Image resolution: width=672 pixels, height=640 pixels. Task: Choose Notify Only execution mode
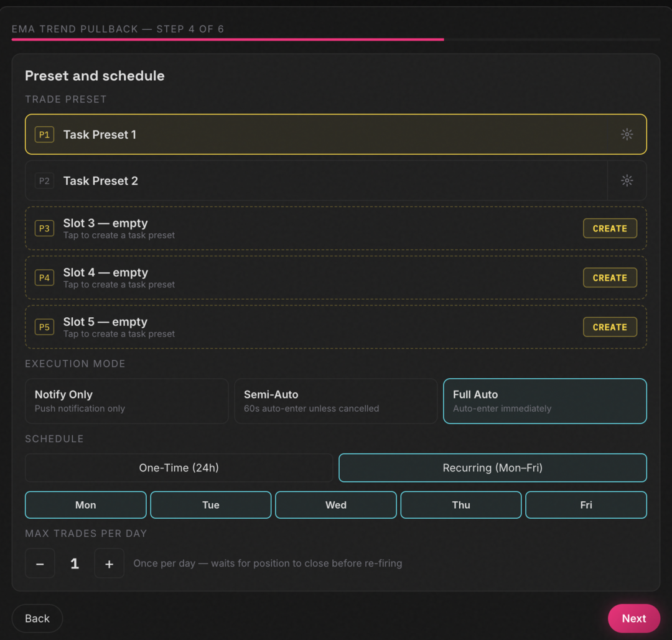[x=126, y=401]
